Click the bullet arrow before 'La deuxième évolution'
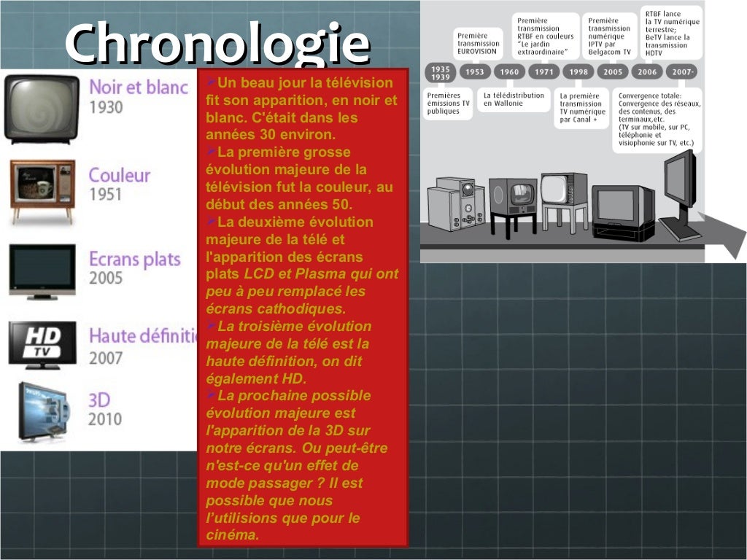 (x=211, y=220)
